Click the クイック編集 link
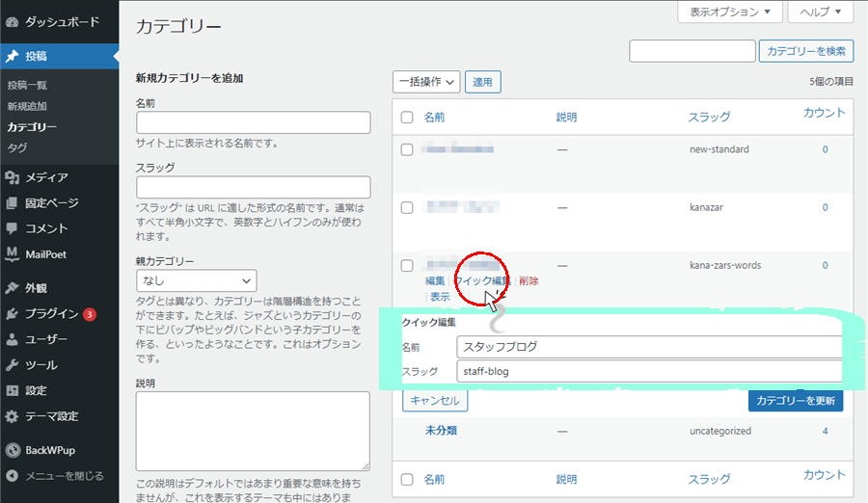Viewport: 868px width, 503px height. [x=481, y=280]
